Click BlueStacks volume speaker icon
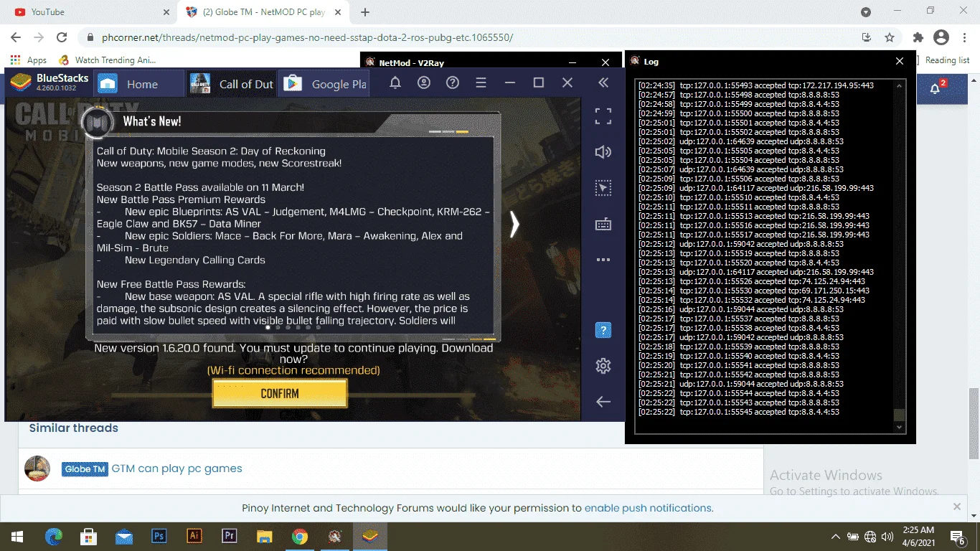Image resolution: width=980 pixels, height=551 pixels. tap(603, 152)
